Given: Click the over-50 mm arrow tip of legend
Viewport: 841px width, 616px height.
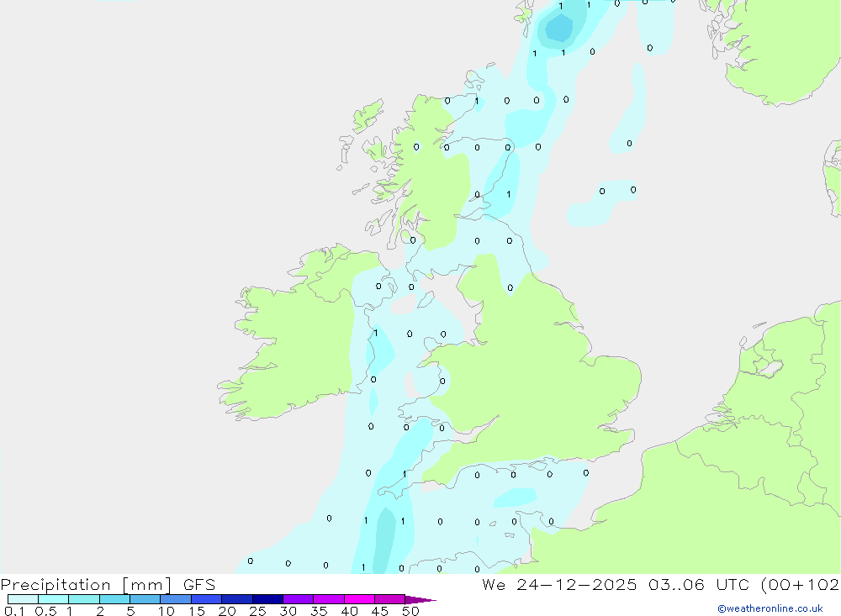Looking at the screenshot, I should point(420,600).
